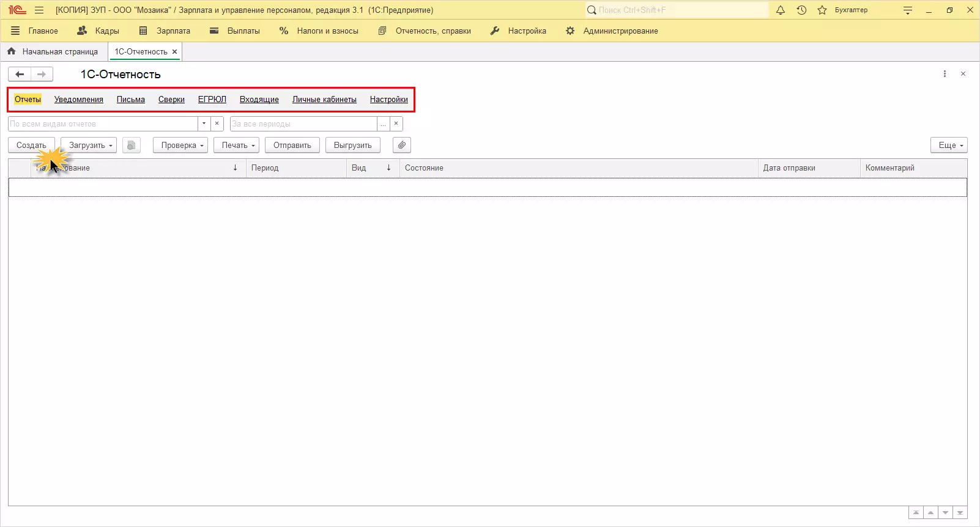The width and height of the screenshot is (980, 527).
Task: Click the Выгрузить button
Action: coord(353,146)
